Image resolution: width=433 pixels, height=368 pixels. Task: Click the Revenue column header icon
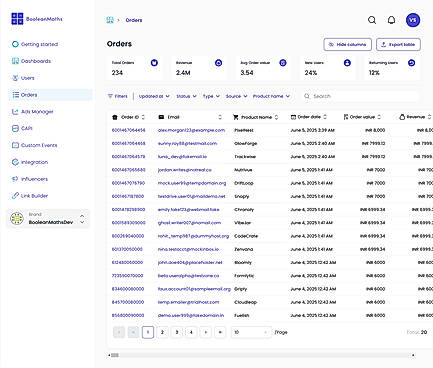pyautogui.click(x=402, y=117)
